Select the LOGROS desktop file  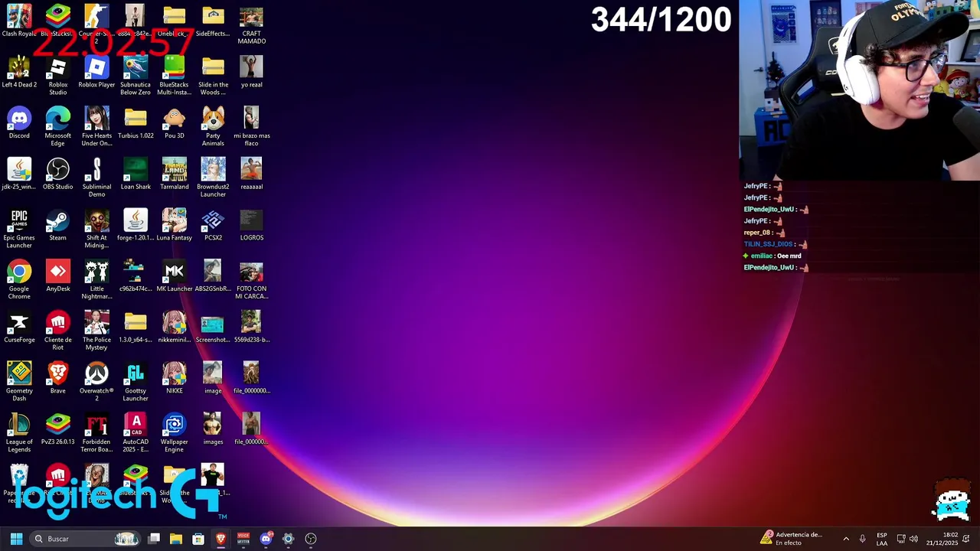click(x=251, y=226)
